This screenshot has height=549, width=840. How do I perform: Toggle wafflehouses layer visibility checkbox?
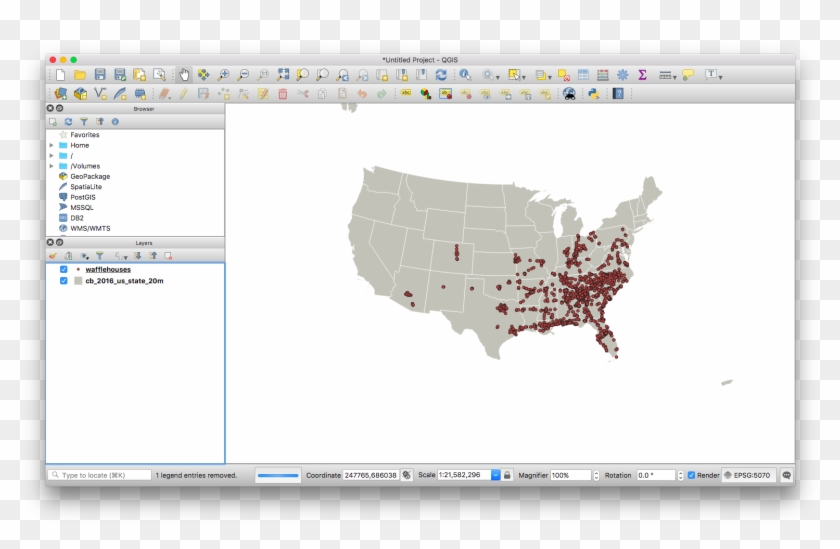[x=64, y=269]
